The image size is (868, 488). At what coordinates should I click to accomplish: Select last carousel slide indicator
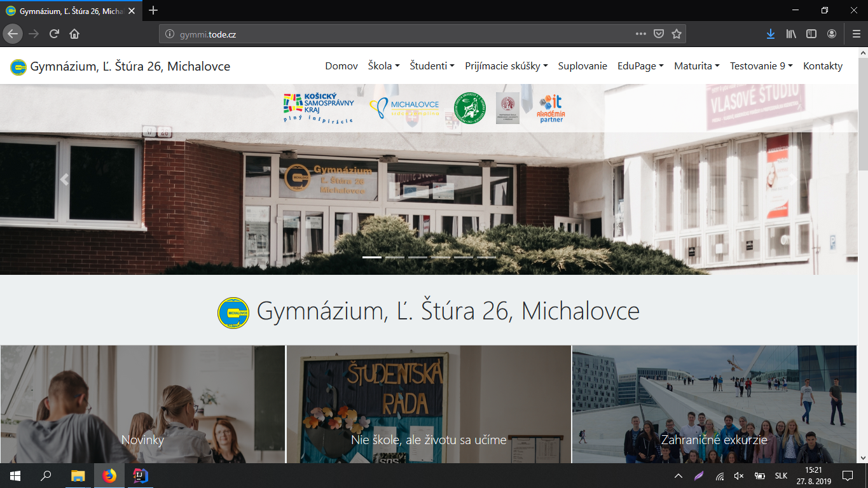pyautogui.click(x=486, y=257)
